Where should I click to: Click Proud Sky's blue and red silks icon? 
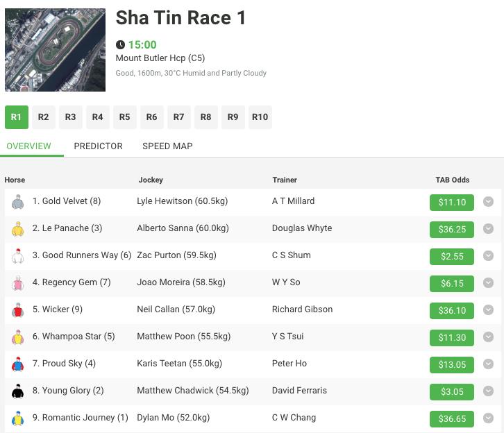click(x=17, y=364)
